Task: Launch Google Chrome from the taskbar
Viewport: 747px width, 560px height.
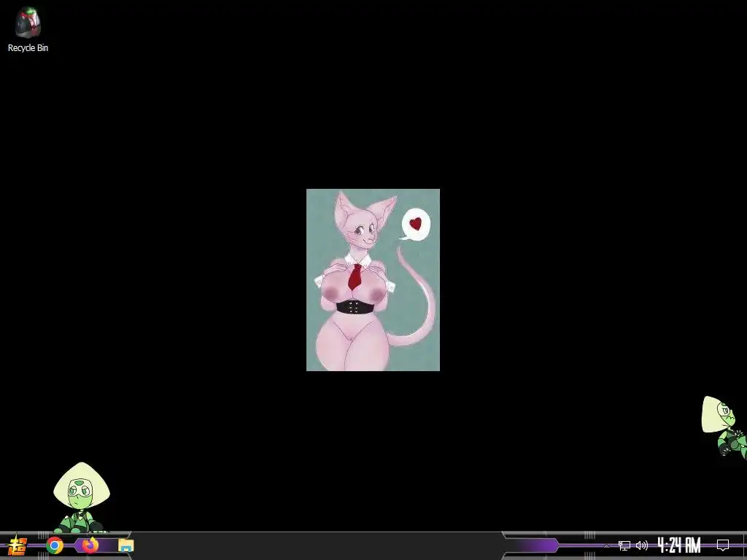Action: [x=55, y=545]
